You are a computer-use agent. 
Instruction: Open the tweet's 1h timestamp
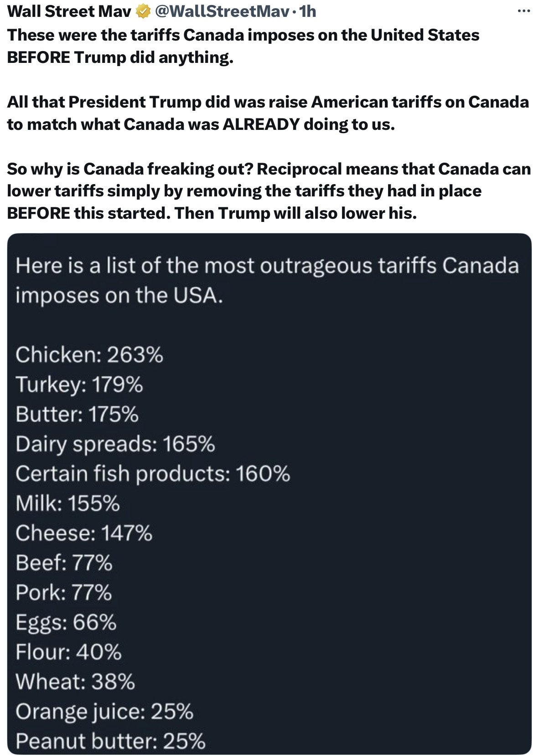[308, 11]
